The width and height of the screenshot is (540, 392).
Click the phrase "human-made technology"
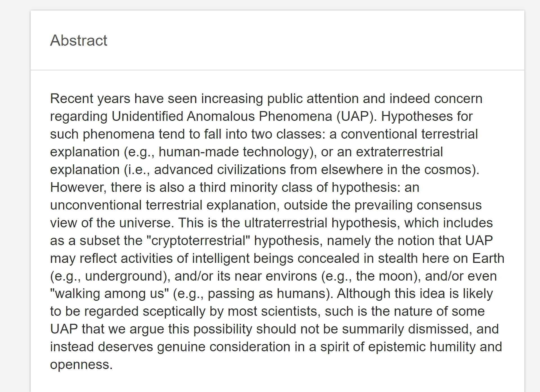click(x=234, y=152)
